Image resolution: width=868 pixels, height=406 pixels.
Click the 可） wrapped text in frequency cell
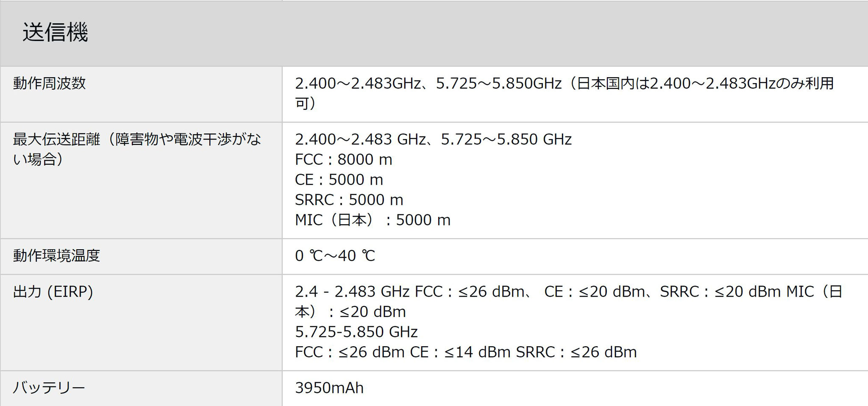click(305, 103)
